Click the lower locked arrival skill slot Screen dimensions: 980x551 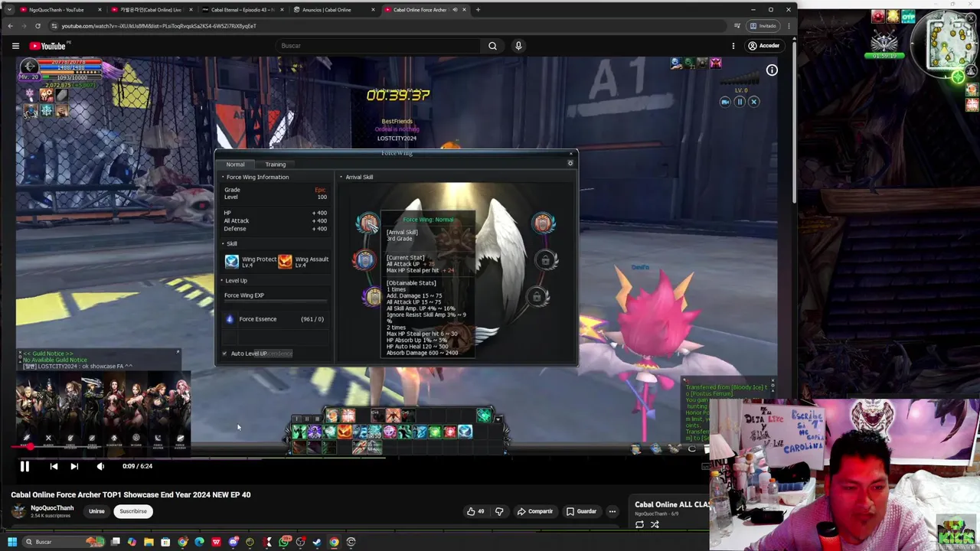click(537, 297)
